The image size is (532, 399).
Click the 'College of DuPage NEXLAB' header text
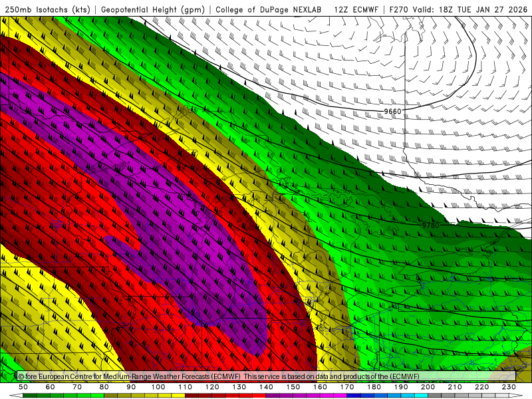(269, 9)
